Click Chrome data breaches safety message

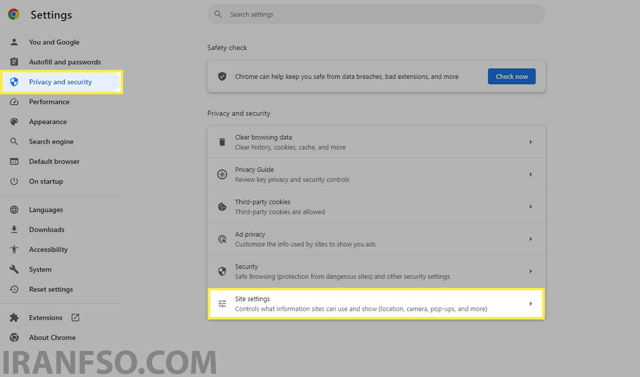tap(347, 77)
